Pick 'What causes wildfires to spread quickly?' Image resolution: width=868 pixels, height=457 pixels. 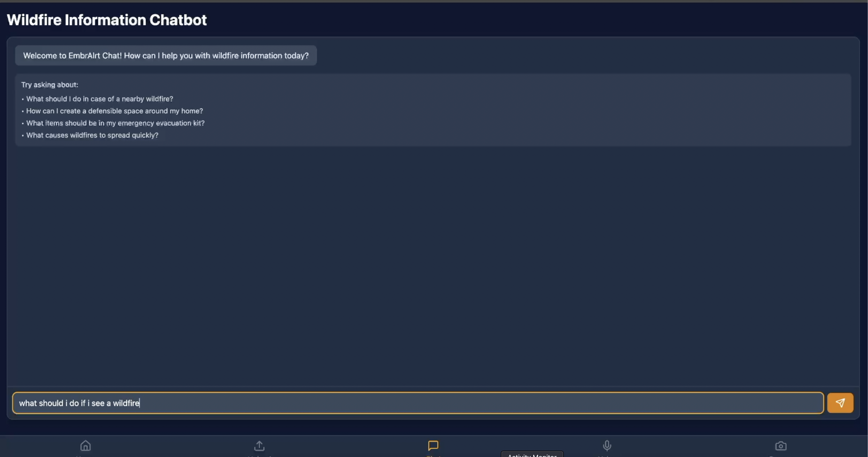(92, 135)
